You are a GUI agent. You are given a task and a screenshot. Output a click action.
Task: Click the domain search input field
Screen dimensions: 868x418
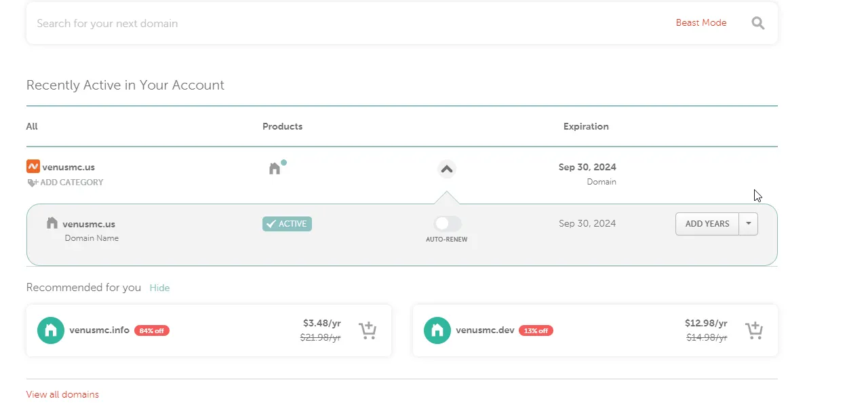point(339,23)
